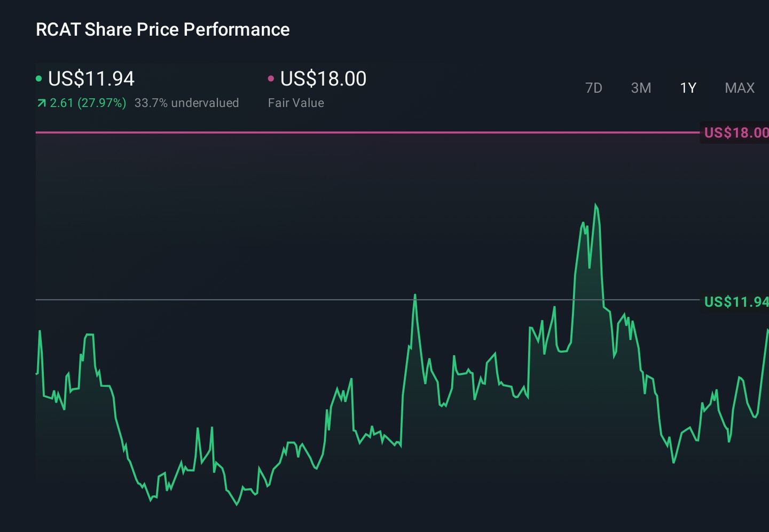Click the green US$11.94 chart axis label
The image size is (769, 532).
(x=736, y=302)
